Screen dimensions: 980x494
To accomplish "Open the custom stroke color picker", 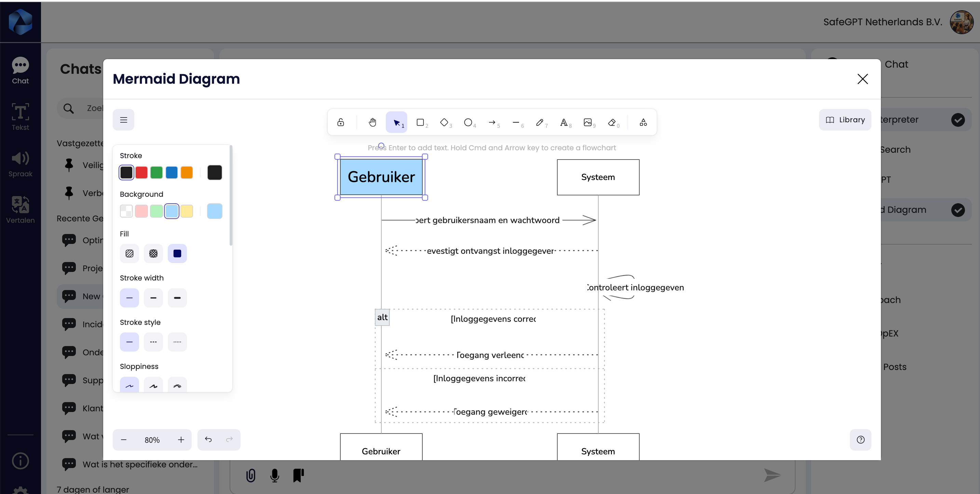I will (x=215, y=172).
